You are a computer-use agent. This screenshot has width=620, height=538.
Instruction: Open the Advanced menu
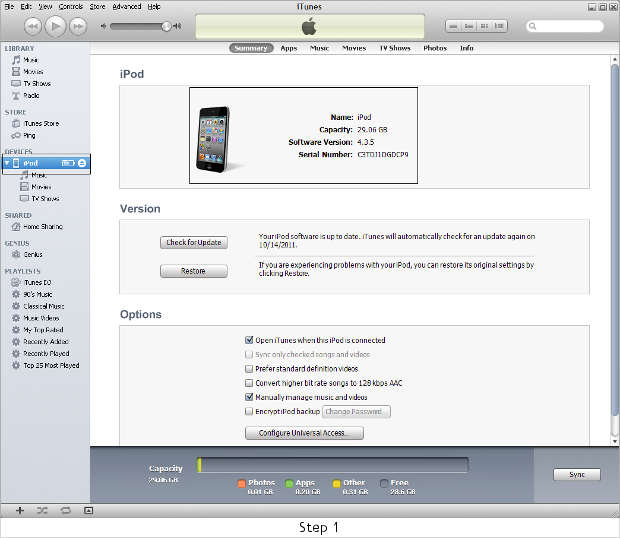point(127,6)
